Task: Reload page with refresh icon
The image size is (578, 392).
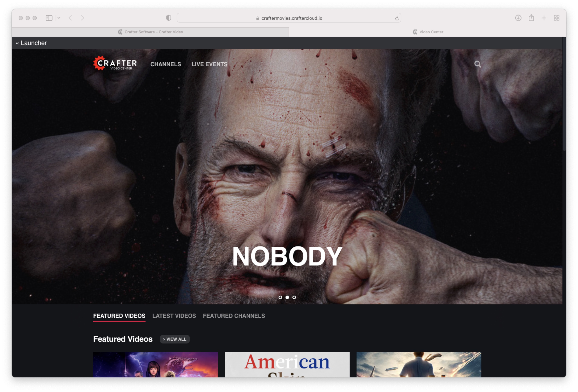Action: (397, 18)
